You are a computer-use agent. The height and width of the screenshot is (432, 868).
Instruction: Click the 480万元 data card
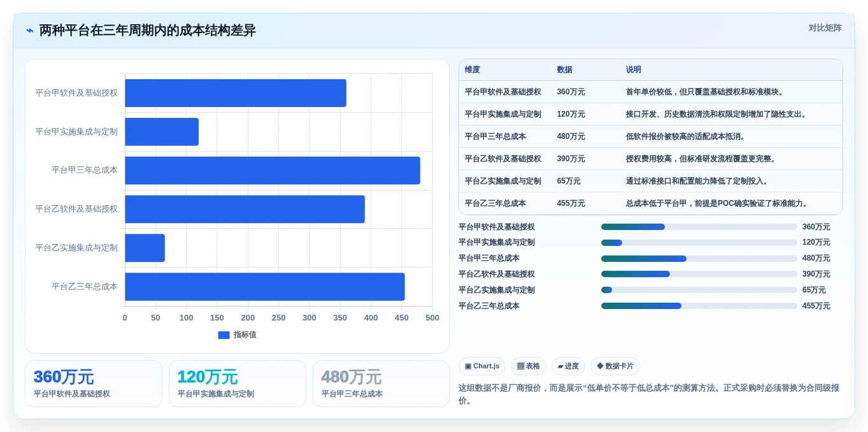(x=381, y=384)
